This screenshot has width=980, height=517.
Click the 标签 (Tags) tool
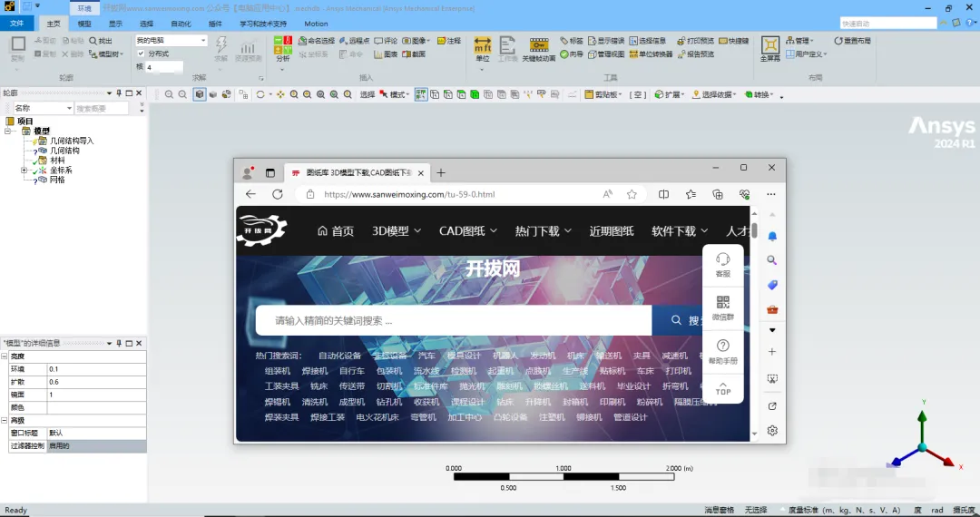pyautogui.click(x=572, y=41)
